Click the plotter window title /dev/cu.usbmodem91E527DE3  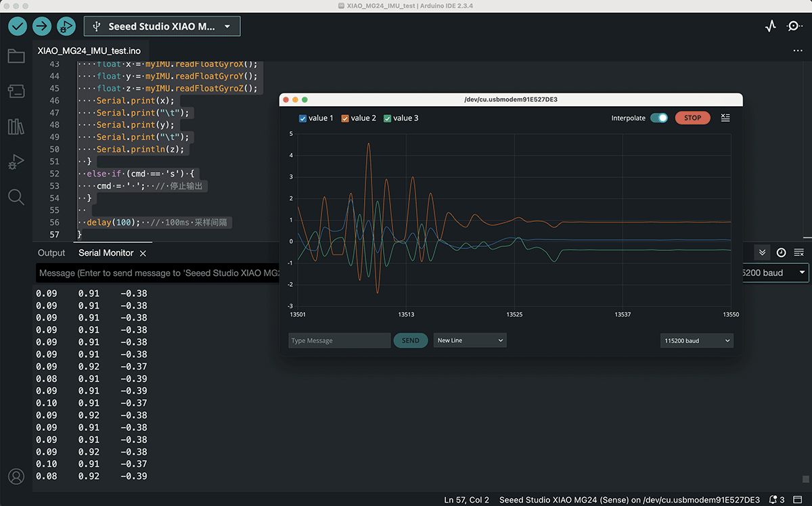click(x=511, y=99)
